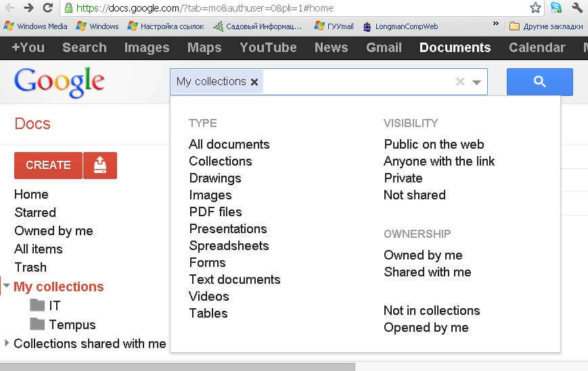588x371 pixels.
Task: Open the Настройка ссылок bookmark
Action: [x=165, y=26]
